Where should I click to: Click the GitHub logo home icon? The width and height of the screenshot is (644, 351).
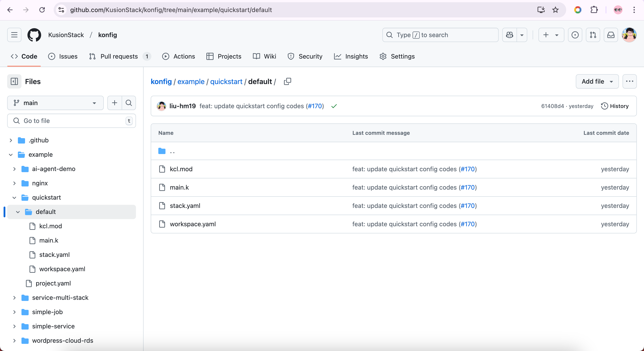coord(34,35)
